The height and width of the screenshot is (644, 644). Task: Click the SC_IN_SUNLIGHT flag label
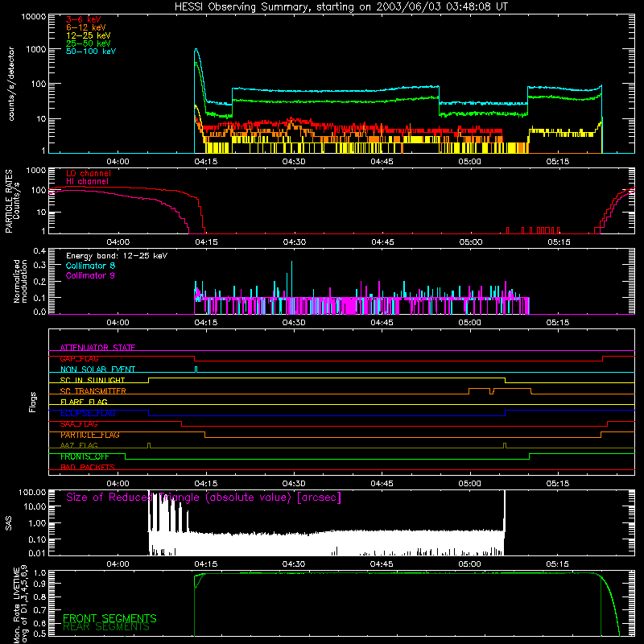[93, 380]
